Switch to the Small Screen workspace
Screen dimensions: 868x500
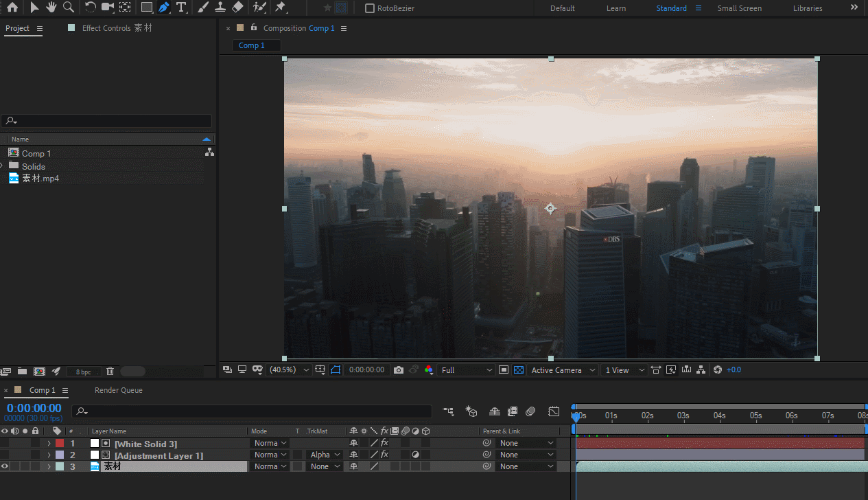[740, 8]
